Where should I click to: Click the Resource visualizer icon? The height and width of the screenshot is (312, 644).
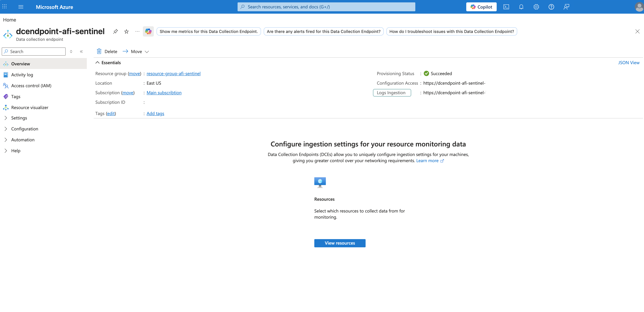coord(6,108)
